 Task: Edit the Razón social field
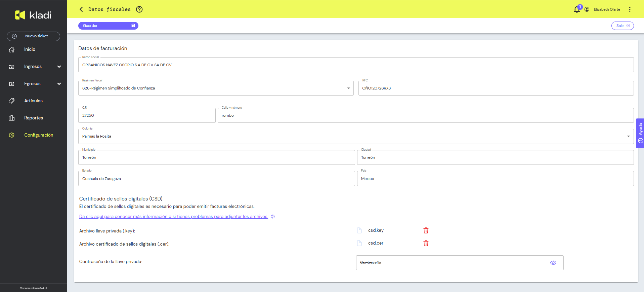click(x=356, y=65)
